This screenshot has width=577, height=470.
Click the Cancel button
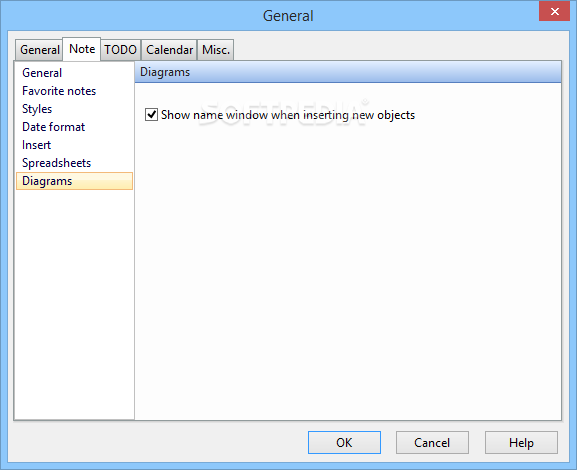[432, 442]
